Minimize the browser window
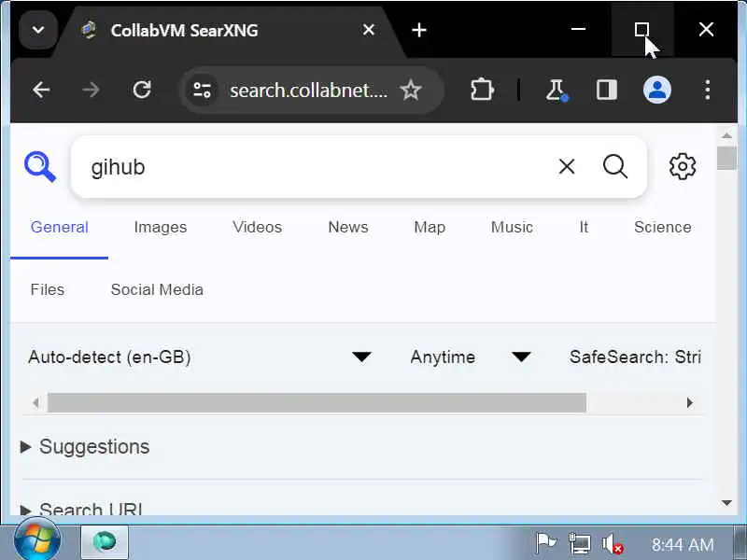Image resolution: width=747 pixels, height=560 pixels. pos(578,30)
